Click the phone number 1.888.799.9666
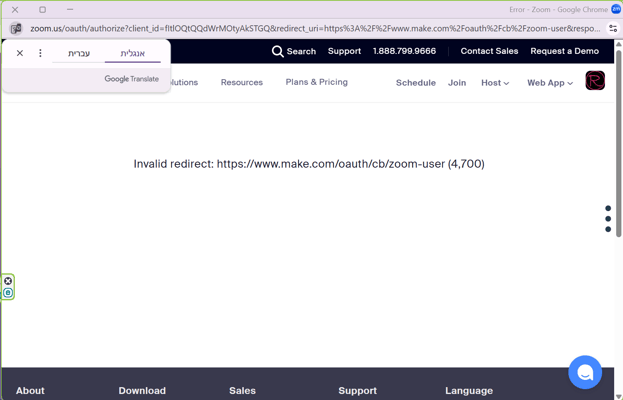Screen dimensions: 623x400 tap(404, 51)
